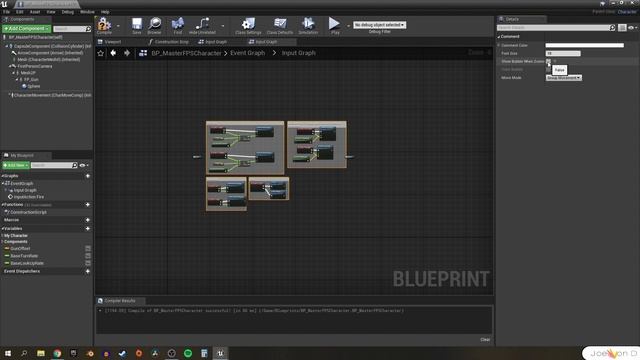Switch to Construction Script tab
Image resolution: width=640 pixels, height=360 pixels.
[169, 42]
